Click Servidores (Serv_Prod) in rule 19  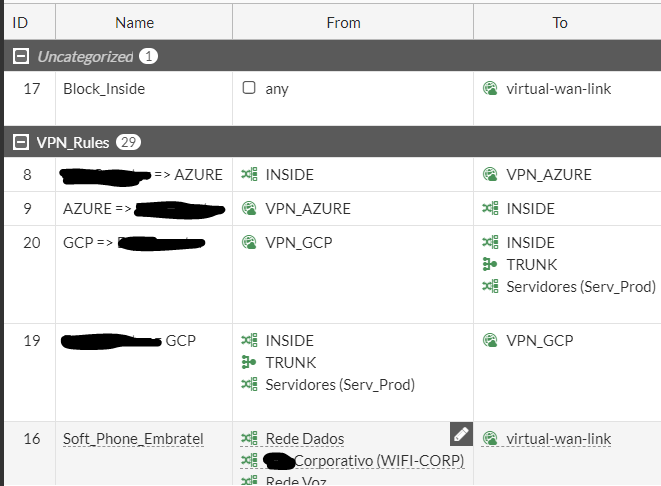pyautogui.click(x=339, y=384)
